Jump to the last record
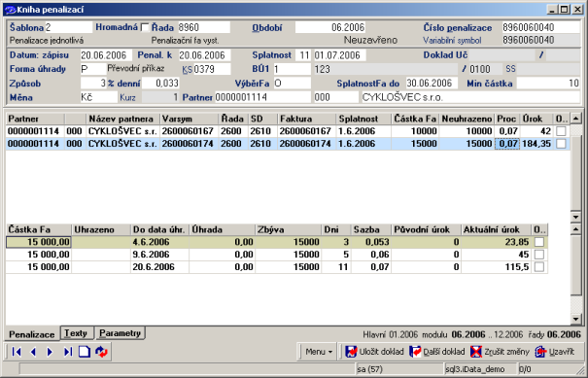This screenshot has height=378, width=588. point(67,352)
